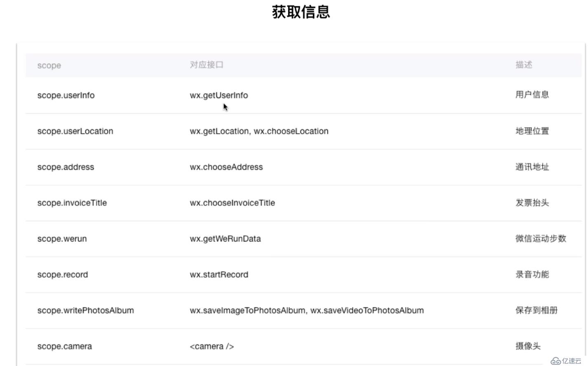The image size is (588, 366).
Task: Select the scope.userInfo cell
Action: pos(66,95)
